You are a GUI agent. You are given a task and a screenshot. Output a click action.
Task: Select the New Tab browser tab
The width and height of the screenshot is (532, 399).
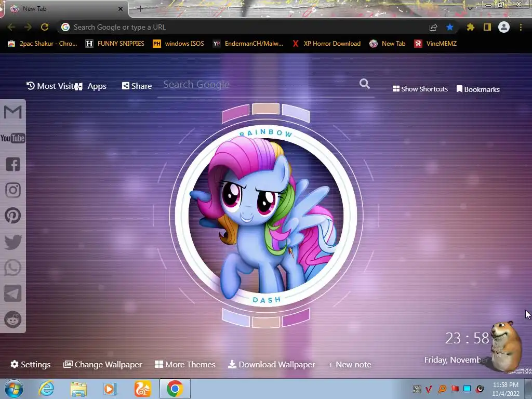pyautogui.click(x=66, y=9)
